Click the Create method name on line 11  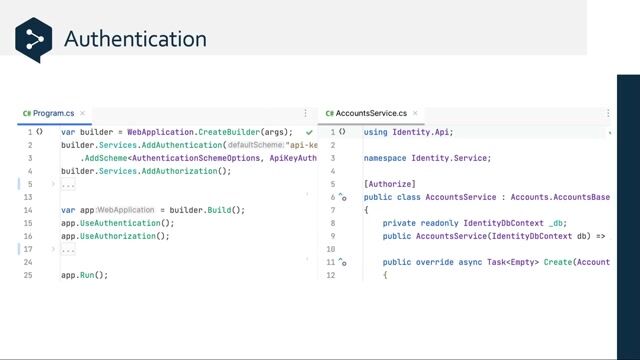click(558, 262)
